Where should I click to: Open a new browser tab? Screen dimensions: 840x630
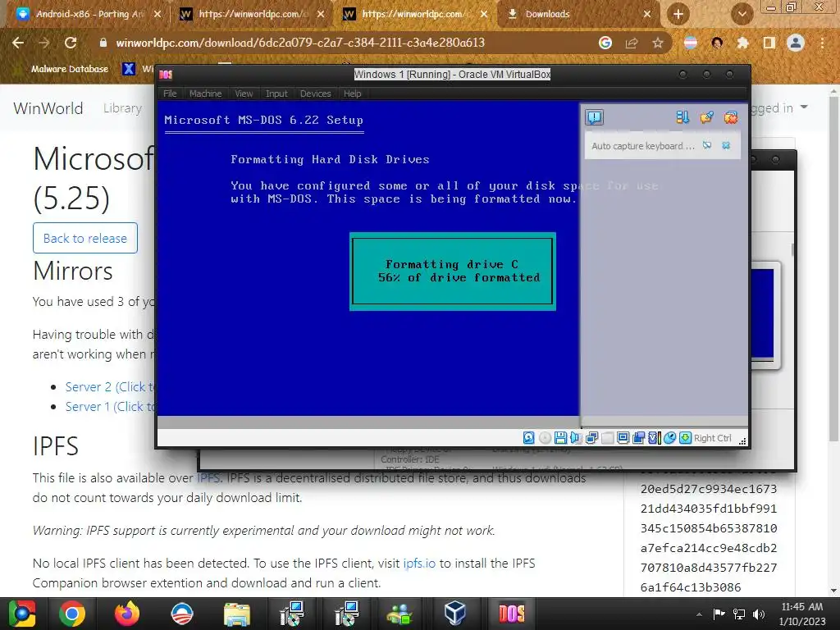tap(678, 14)
